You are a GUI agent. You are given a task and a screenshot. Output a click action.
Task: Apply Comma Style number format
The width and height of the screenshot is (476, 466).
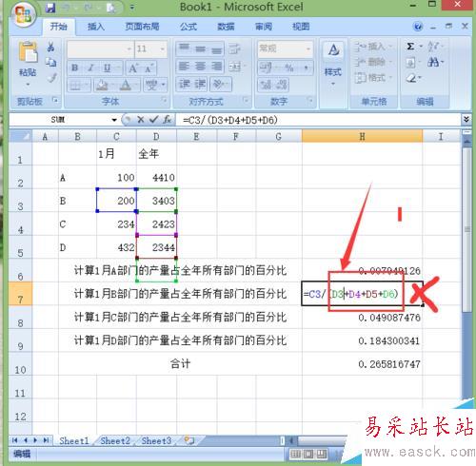point(306,68)
